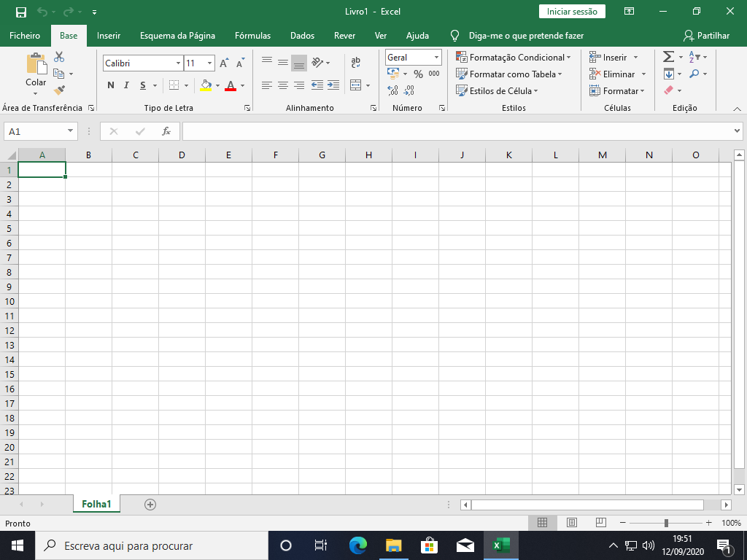Add a new sheet with plus button
The image size is (747, 560).
pos(150,505)
